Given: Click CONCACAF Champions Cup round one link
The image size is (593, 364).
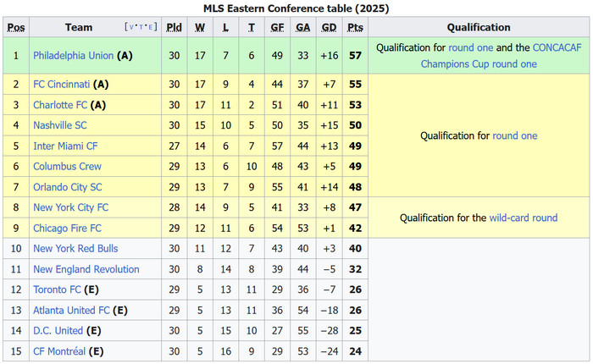Looking at the screenshot, I should click(x=479, y=63).
